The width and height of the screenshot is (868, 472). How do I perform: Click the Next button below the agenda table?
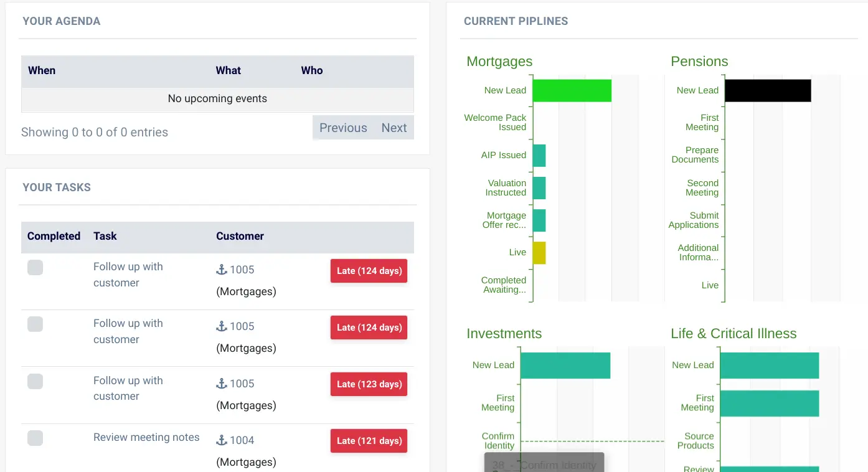(x=394, y=128)
